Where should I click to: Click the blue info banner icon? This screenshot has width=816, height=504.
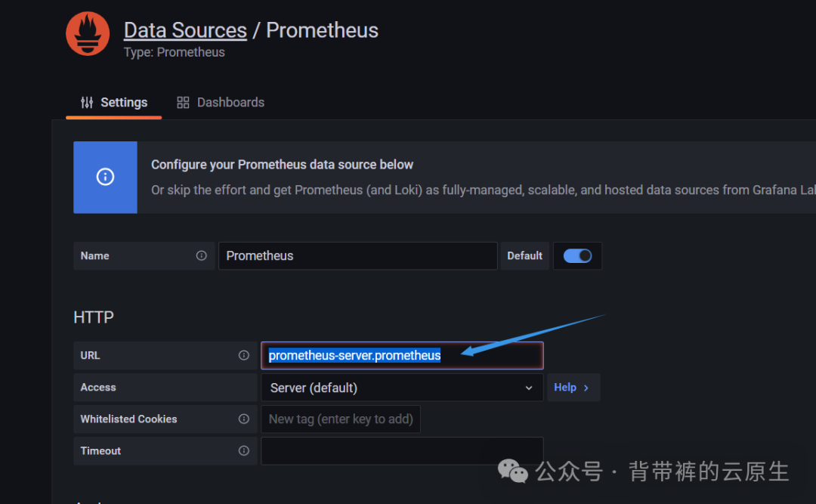click(105, 177)
